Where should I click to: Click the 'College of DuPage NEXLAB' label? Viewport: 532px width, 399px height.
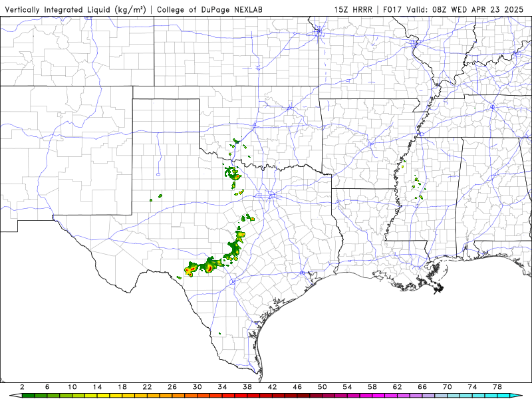click(x=209, y=9)
